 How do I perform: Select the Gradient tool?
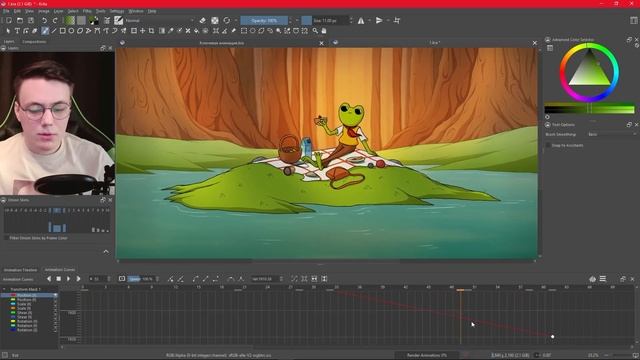click(162, 31)
